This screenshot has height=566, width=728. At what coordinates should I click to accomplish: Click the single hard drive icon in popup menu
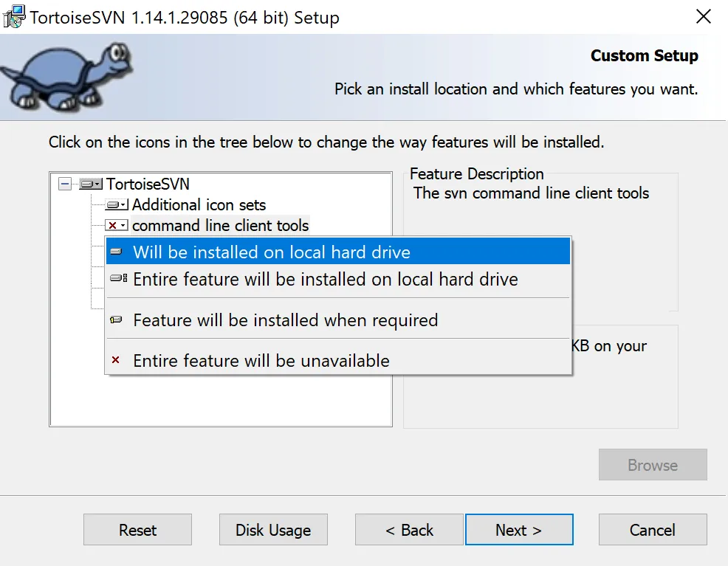(x=116, y=252)
